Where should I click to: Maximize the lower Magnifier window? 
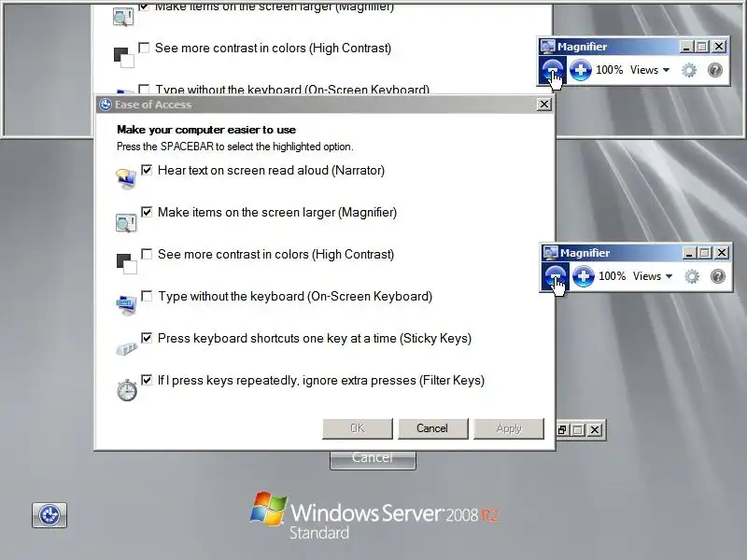coord(705,252)
